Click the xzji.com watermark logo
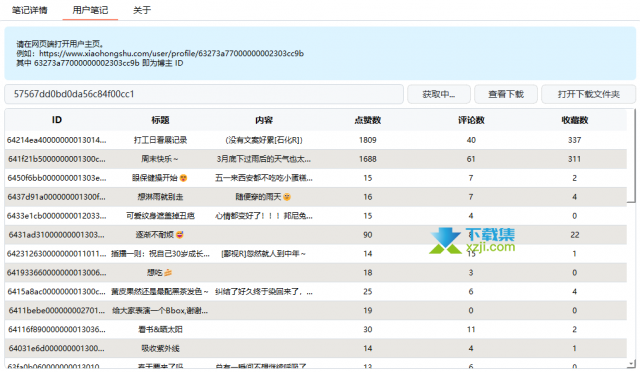 [x=472, y=241]
